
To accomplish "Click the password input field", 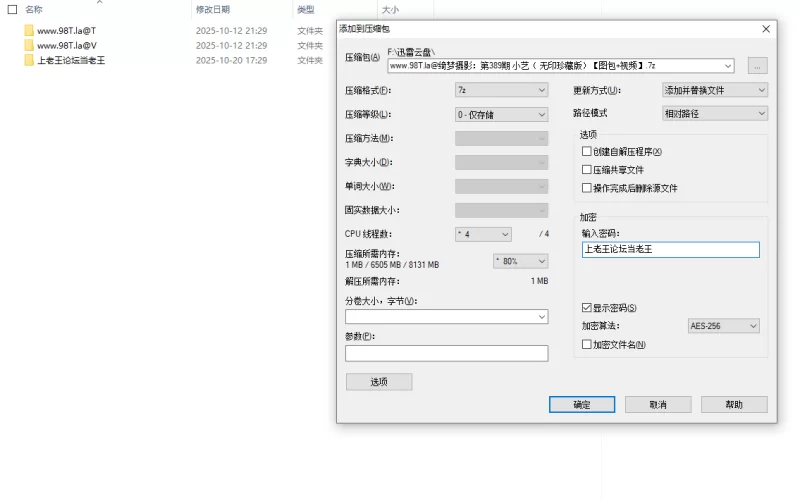I will pyautogui.click(x=670, y=250).
